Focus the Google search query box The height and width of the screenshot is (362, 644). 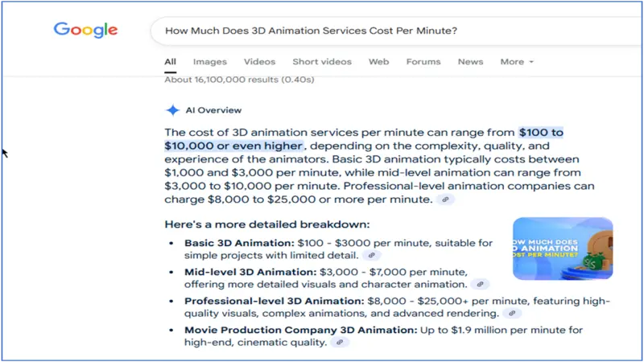click(397, 31)
